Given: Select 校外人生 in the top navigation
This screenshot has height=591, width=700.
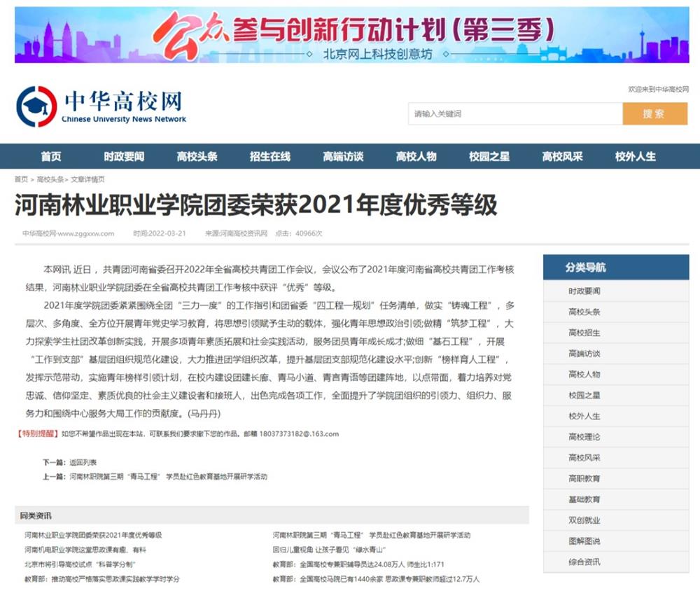Looking at the screenshot, I should pyautogui.click(x=636, y=157).
